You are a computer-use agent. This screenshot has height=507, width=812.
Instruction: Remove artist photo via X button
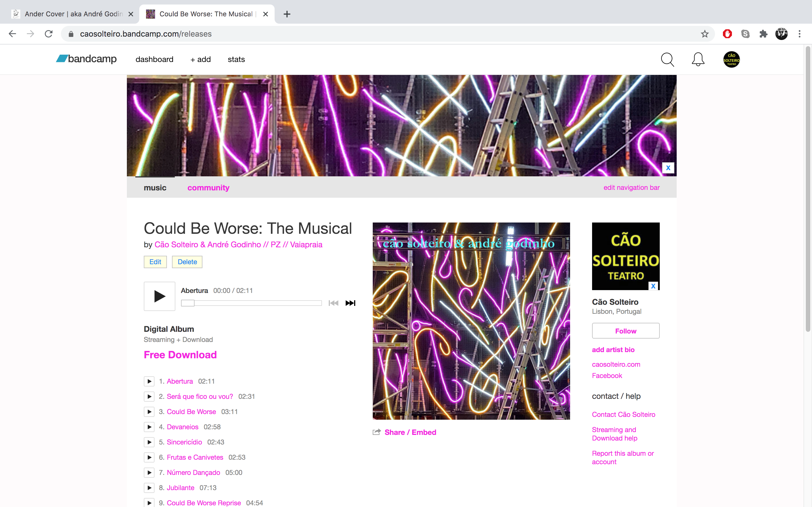tap(653, 286)
